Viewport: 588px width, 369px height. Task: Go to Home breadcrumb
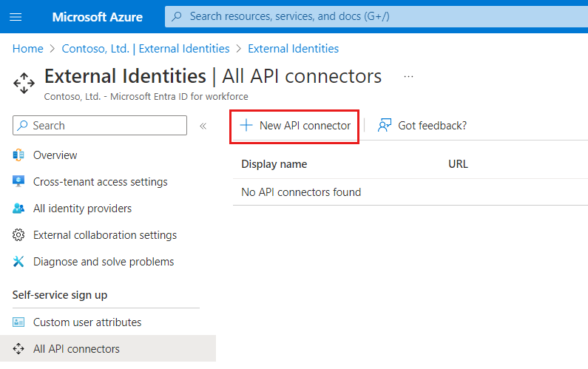tap(28, 48)
